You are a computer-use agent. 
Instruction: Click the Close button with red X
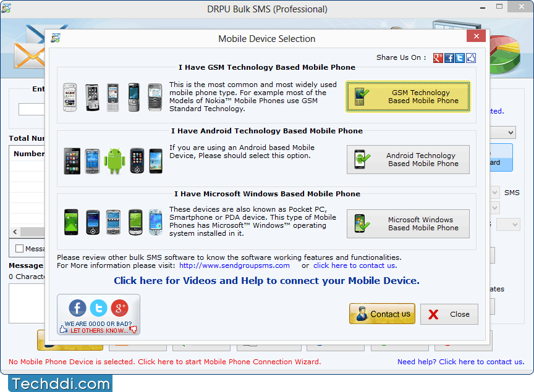pyautogui.click(x=449, y=314)
